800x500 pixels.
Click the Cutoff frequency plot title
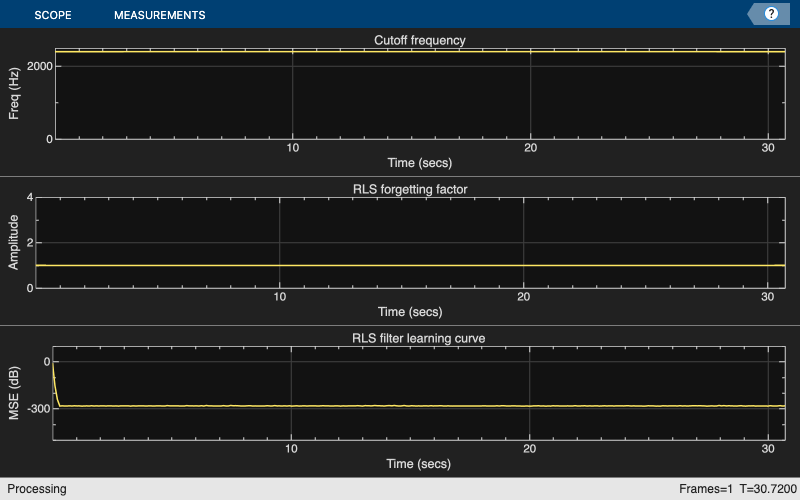pos(419,40)
